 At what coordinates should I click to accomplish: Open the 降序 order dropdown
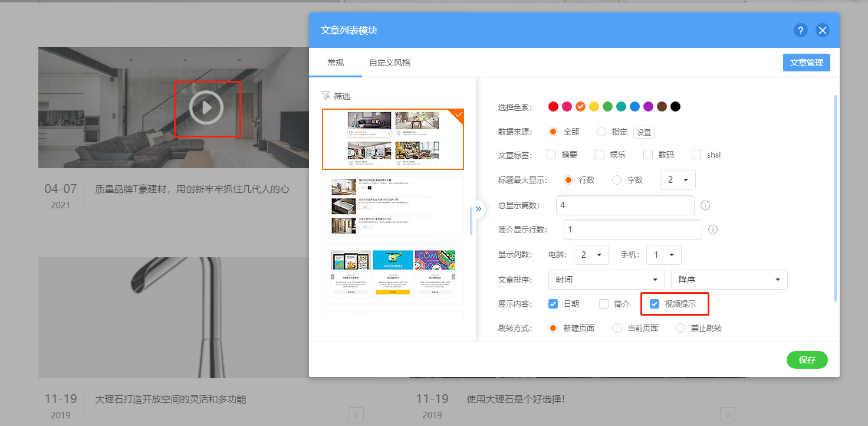point(729,280)
